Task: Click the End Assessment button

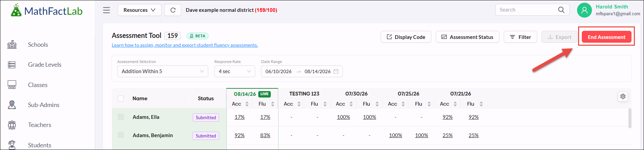Action: tap(606, 37)
